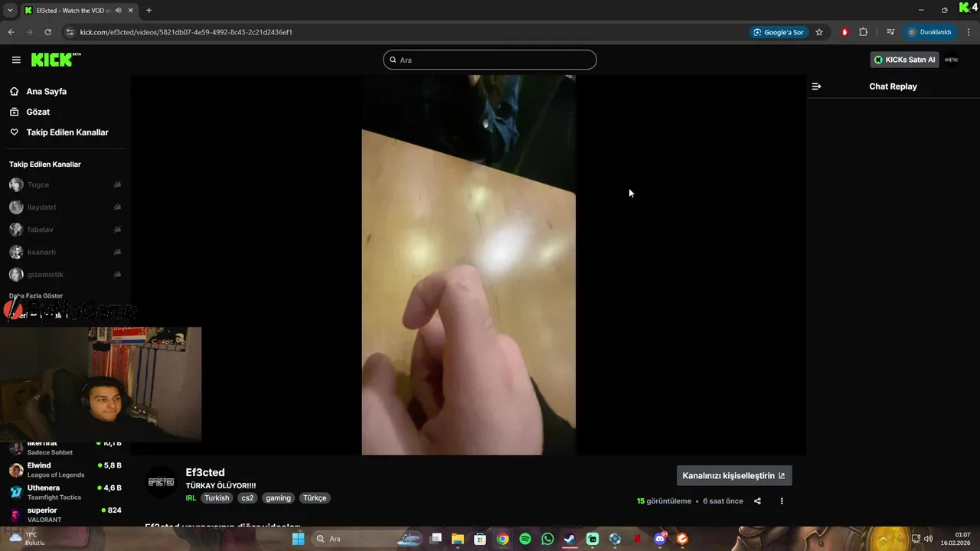The image size is (980, 551).
Task: Select the gaming tag
Action: [x=278, y=497]
